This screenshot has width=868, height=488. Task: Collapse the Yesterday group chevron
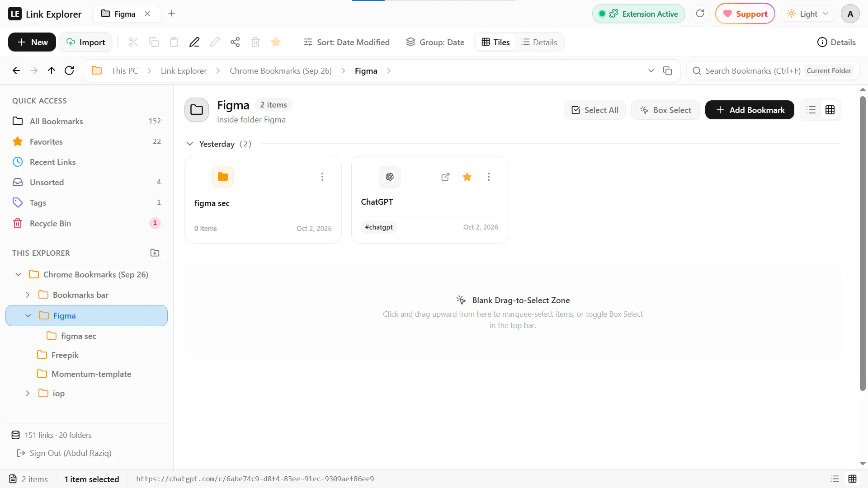pyautogui.click(x=190, y=144)
